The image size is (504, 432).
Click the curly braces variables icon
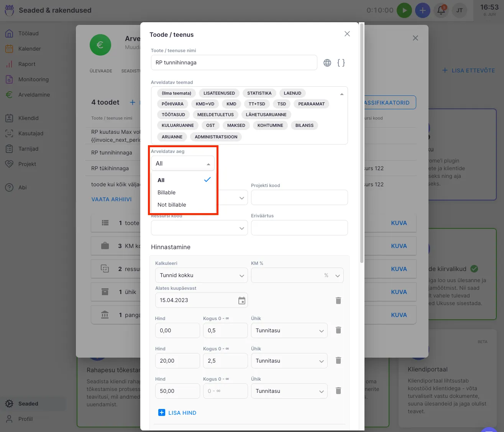341,63
